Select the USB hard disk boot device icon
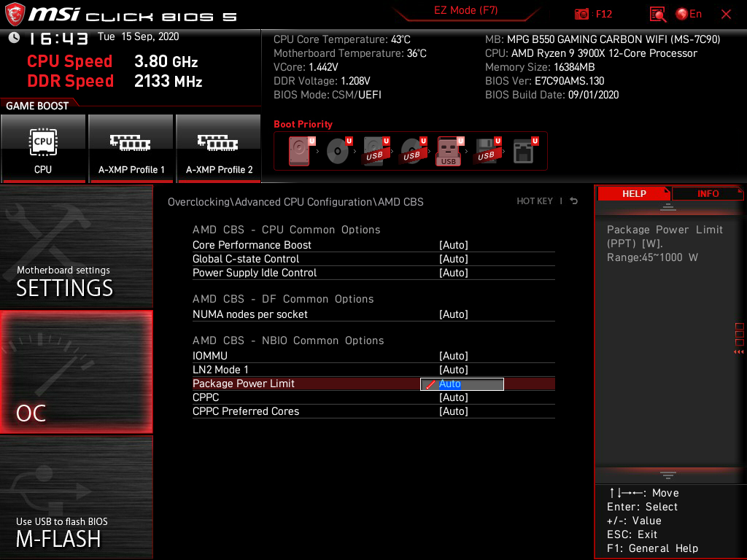747x560 pixels. (376, 151)
